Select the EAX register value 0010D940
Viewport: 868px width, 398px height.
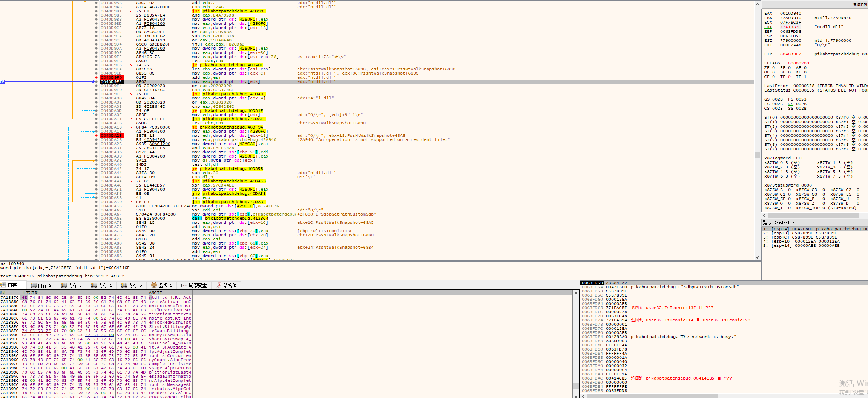791,13
